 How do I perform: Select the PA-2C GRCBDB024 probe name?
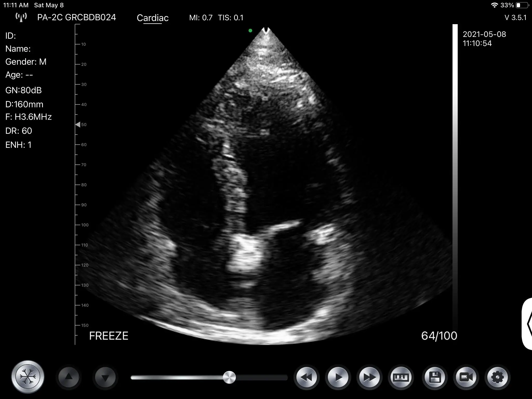pyautogui.click(x=77, y=17)
